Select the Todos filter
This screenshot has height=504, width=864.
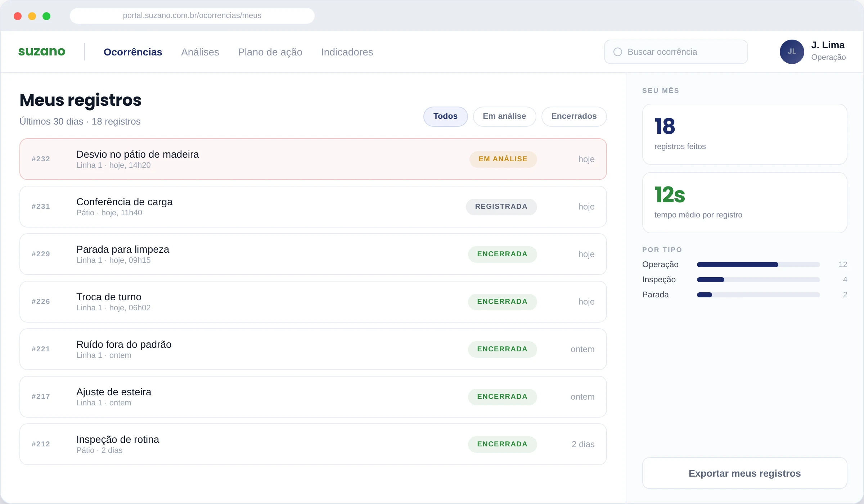click(x=445, y=116)
